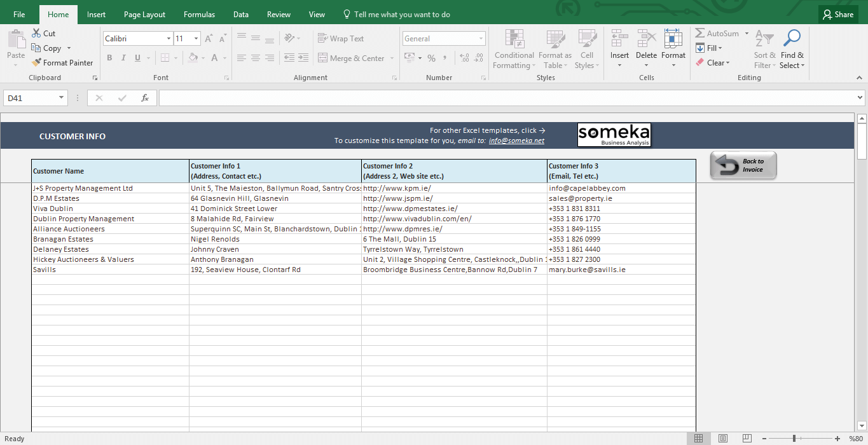Toggle Italic formatting
This screenshot has width=868, height=445.
[123, 58]
